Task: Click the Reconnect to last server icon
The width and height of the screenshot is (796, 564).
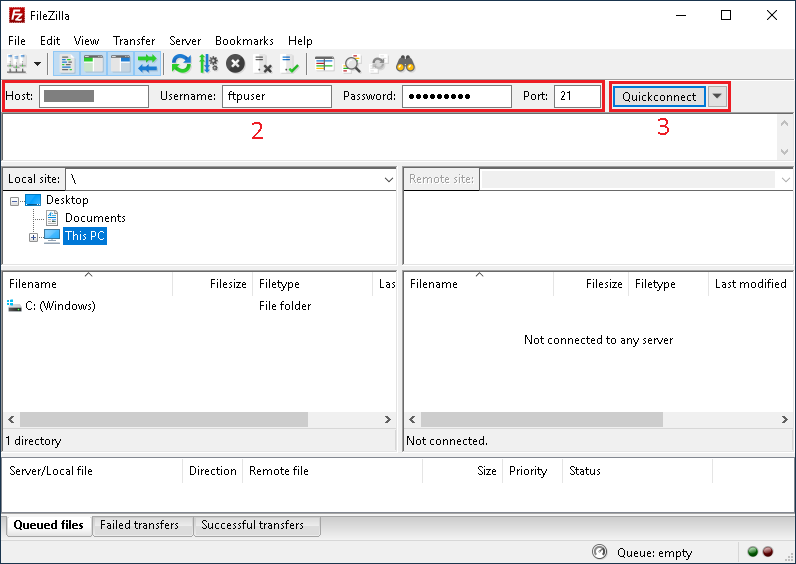Action: point(290,64)
